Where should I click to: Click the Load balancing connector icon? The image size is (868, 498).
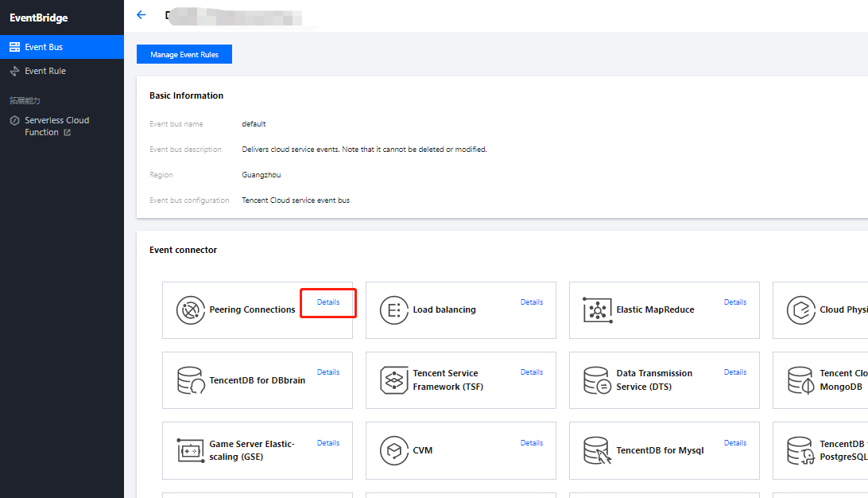click(x=393, y=309)
